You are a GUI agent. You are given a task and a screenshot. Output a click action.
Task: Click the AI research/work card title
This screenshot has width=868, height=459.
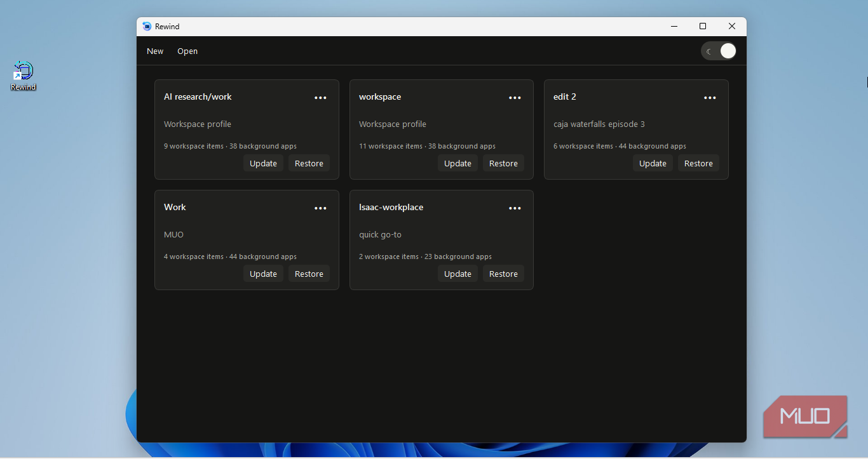198,96
